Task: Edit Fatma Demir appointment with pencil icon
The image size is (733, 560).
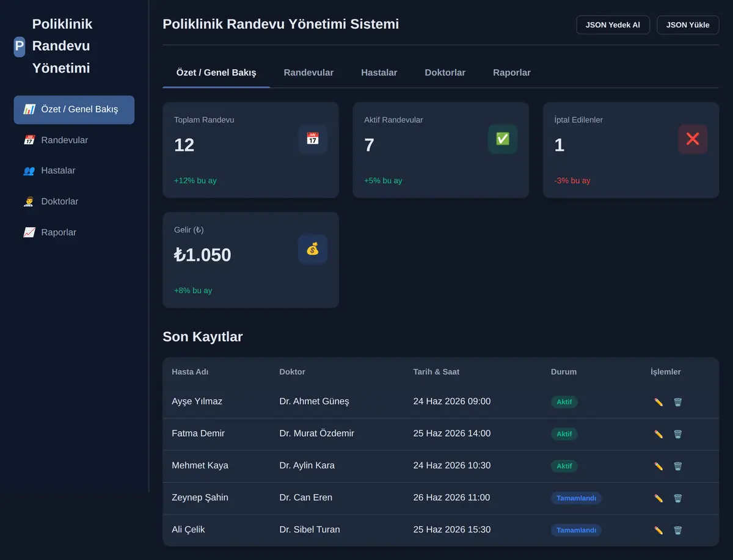Action: click(658, 434)
